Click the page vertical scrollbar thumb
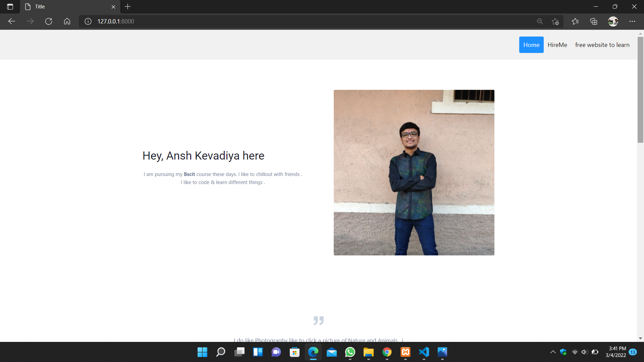644x362 pixels. [x=640, y=90]
